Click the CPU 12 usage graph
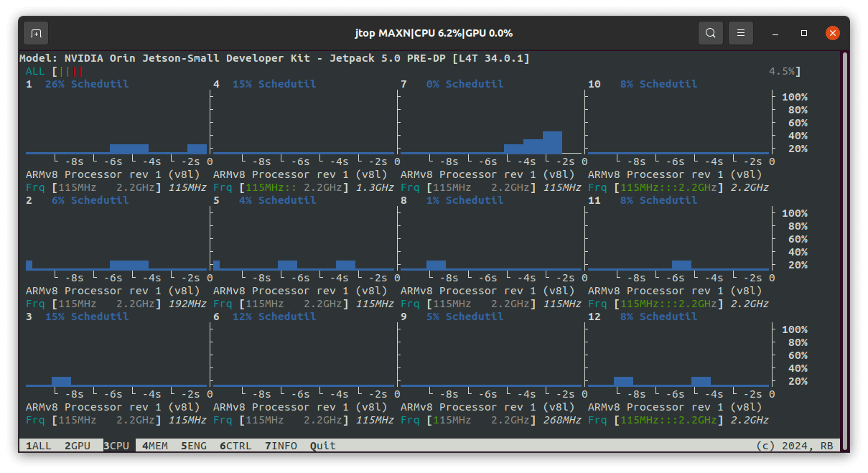This screenshot has height=473, width=868. click(678, 355)
